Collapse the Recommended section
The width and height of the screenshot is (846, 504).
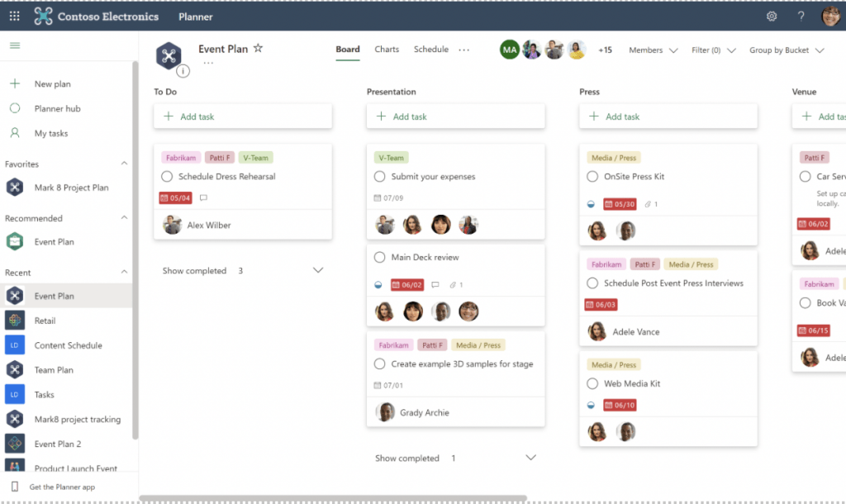[124, 217]
